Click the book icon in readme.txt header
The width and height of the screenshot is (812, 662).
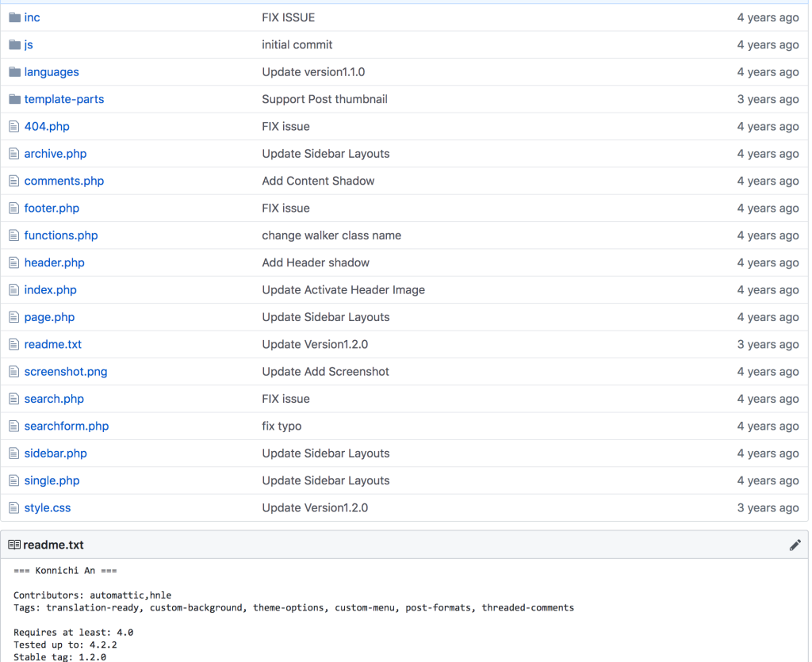(14, 545)
